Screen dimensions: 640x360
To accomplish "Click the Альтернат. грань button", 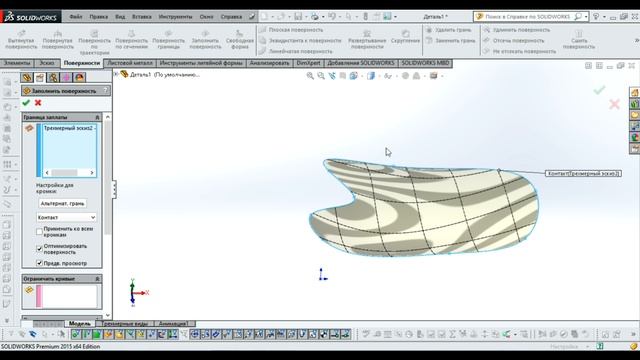I will (x=62, y=203).
